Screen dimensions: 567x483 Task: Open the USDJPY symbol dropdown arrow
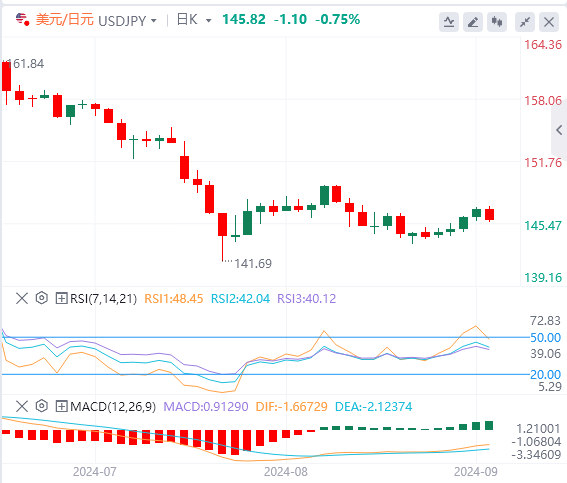pyautogui.click(x=154, y=21)
